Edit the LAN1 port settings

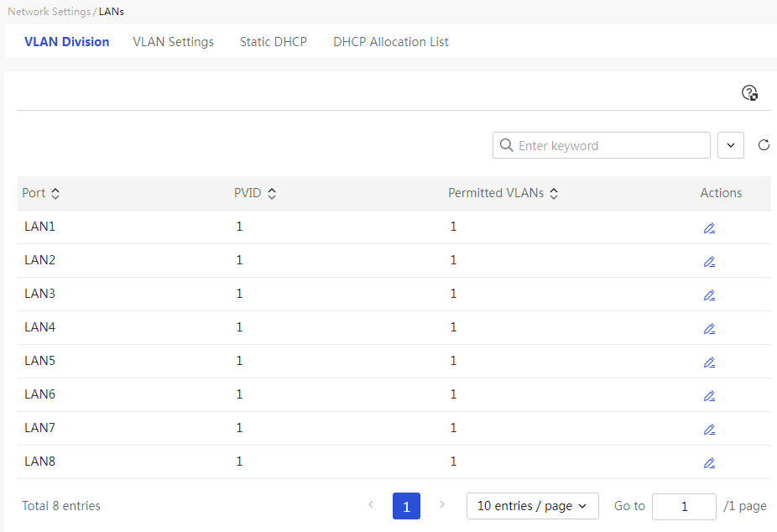(709, 228)
